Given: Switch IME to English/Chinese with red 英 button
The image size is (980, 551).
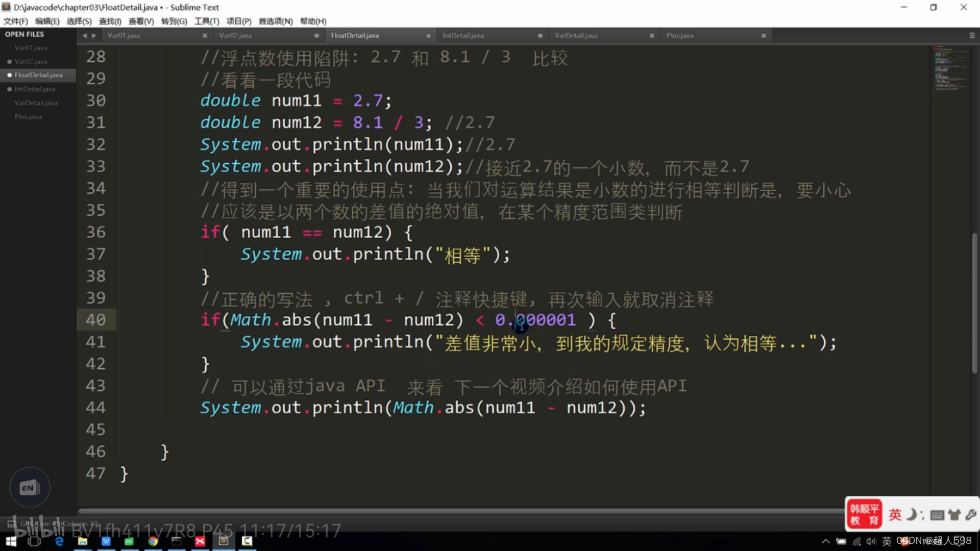Looking at the screenshot, I should (895, 515).
